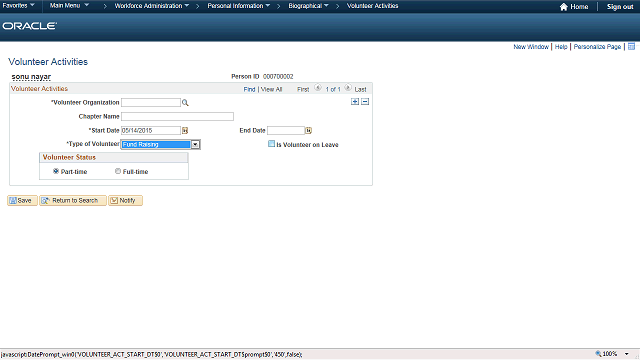Image resolution: width=640 pixels, height=360 pixels.
Task: Click the Volunteer Status group heading
Action: 69,157
